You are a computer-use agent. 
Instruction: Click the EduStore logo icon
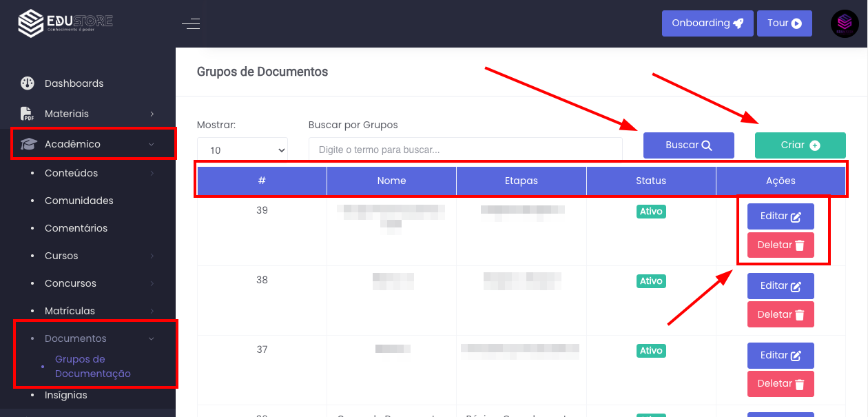click(31, 23)
